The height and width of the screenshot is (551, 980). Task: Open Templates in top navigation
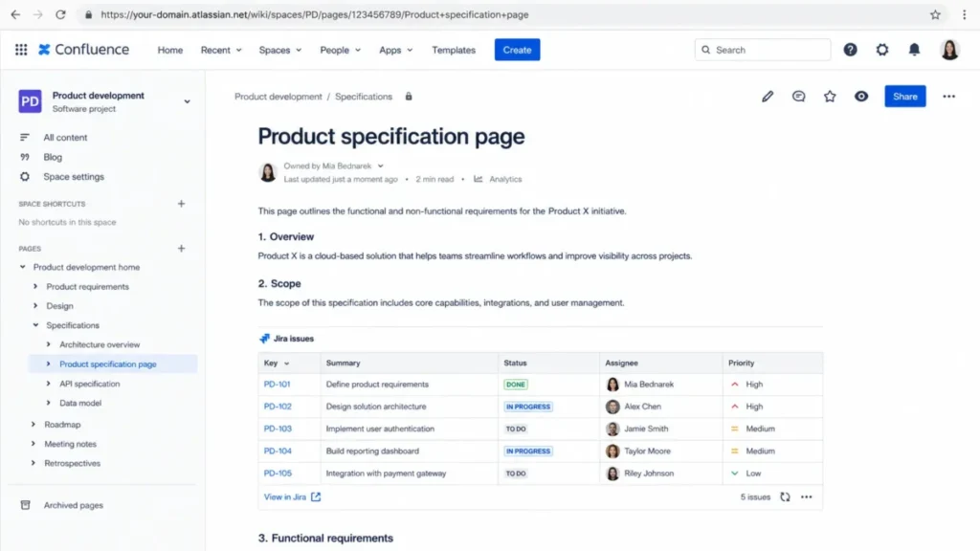point(454,50)
